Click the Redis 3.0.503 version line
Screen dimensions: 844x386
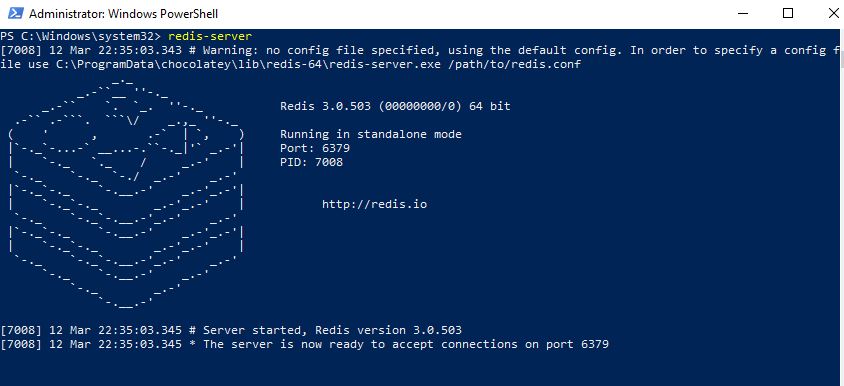pyautogui.click(x=395, y=106)
